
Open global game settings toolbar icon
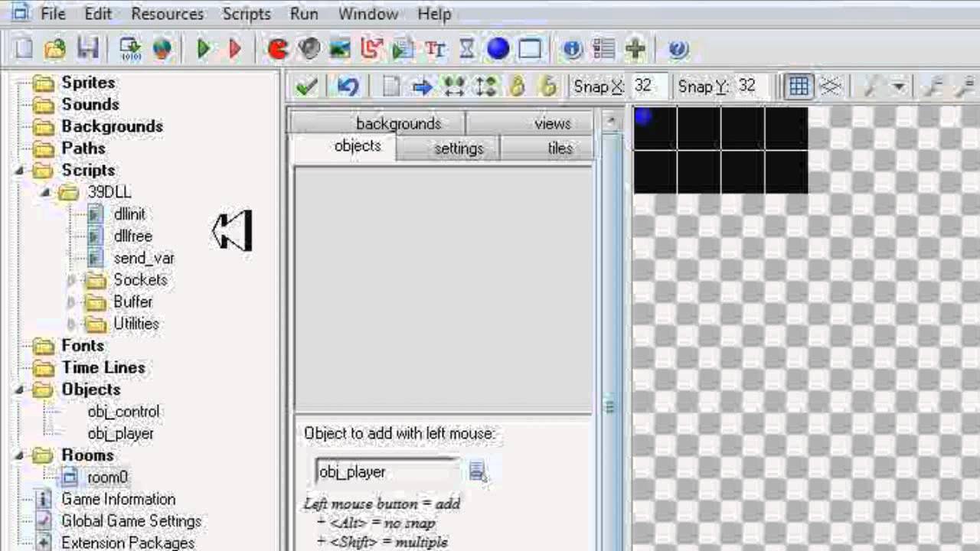603,49
